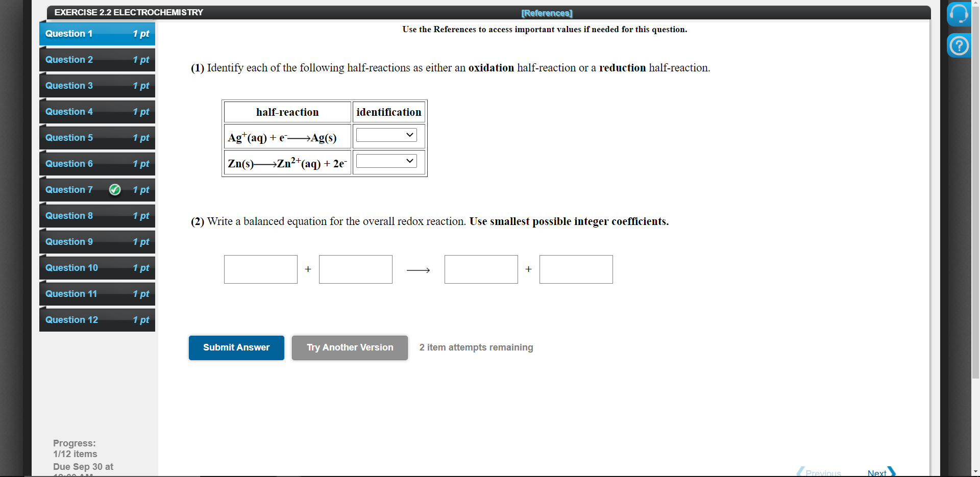
Task: Select the highlighted Question 1 entry
Action: 96,34
